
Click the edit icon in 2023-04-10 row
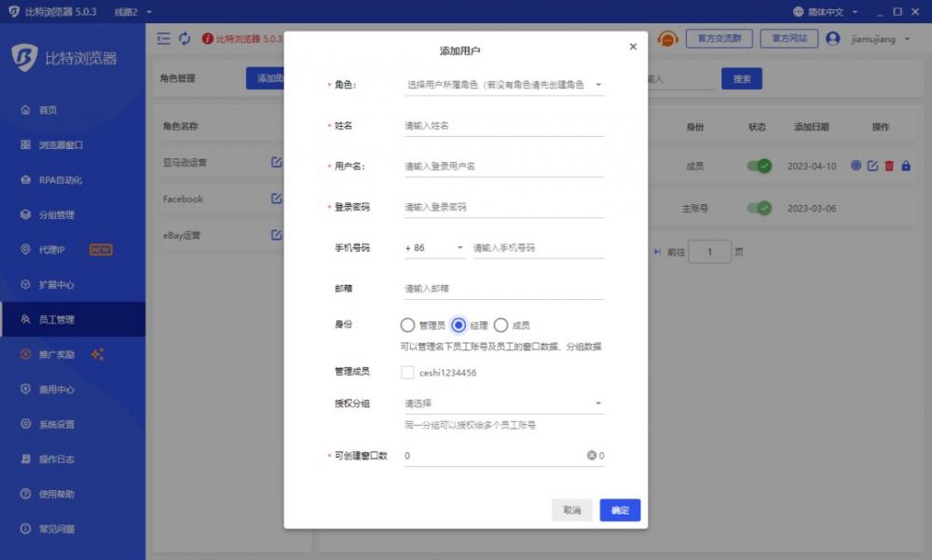pyautogui.click(x=872, y=166)
